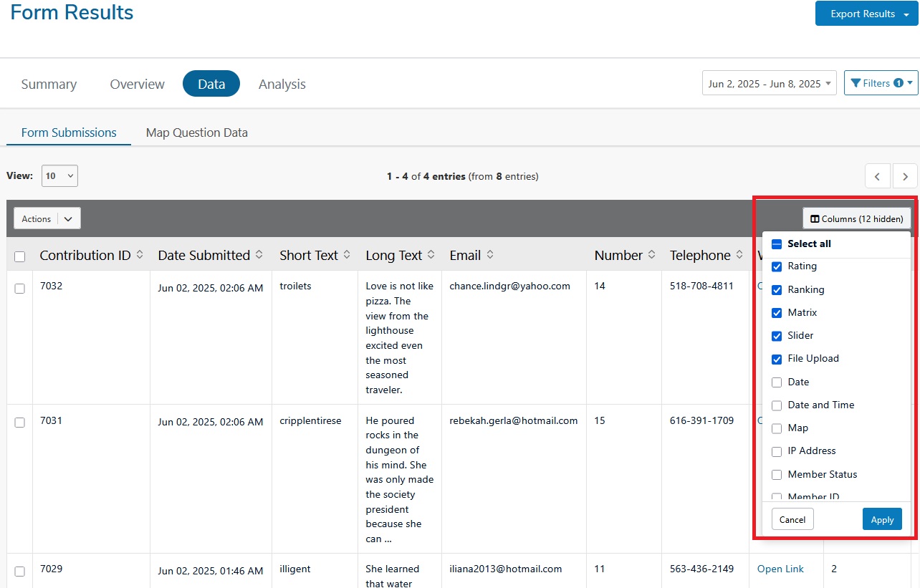Click the long text starting "Love is not like pizza"
Image resolution: width=920 pixels, height=588 pixels.
[x=400, y=338]
